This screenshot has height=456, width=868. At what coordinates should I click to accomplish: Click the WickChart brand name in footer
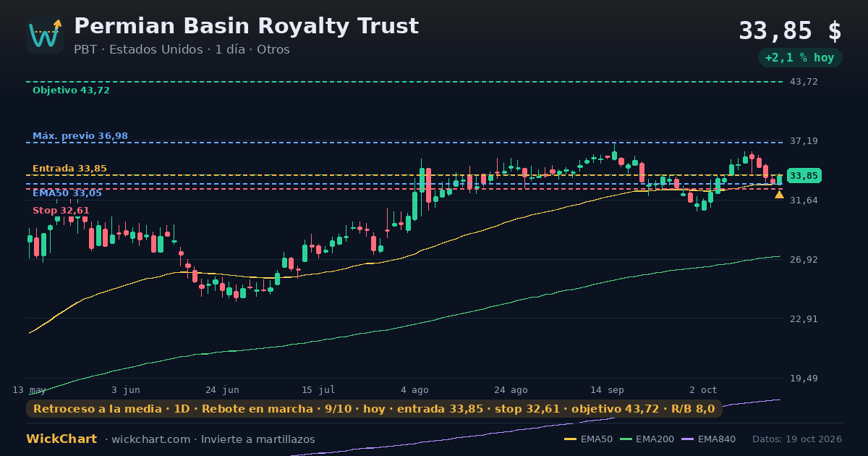pyautogui.click(x=61, y=439)
